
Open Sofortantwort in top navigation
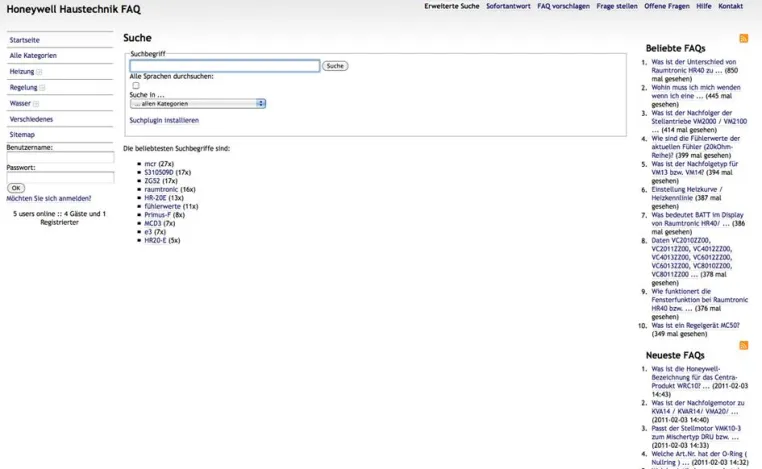[x=508, y=6]
